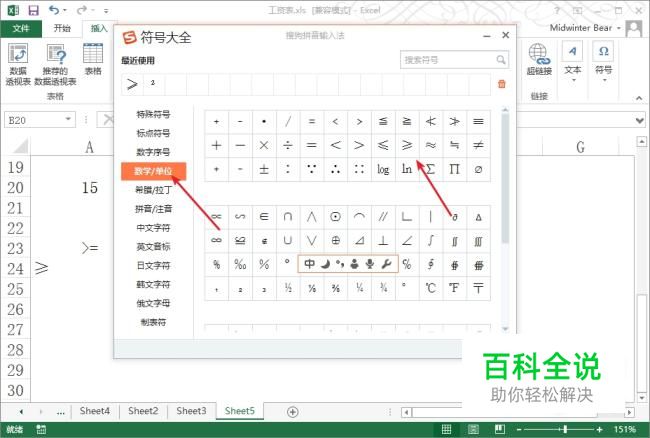Insert the ≤ less-or-equal symbol
Viewport: 650px width, 438px height.
(383, 145)
